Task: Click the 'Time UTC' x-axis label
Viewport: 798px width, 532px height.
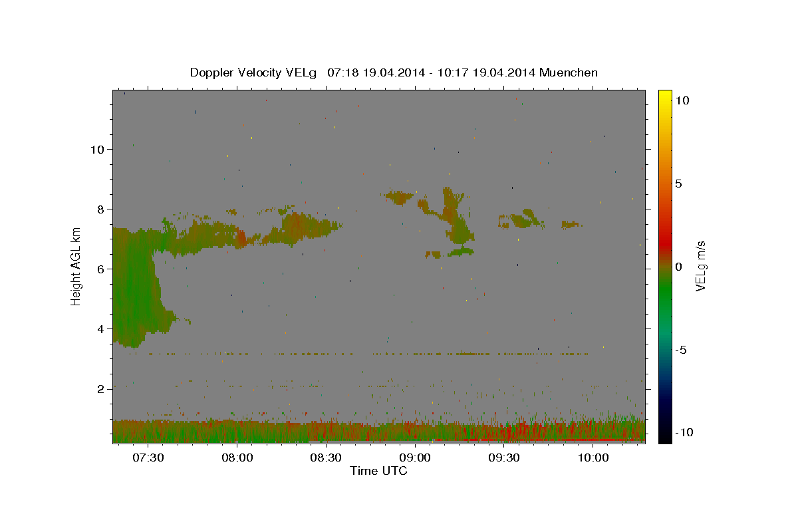Action: tap(378, 471)
